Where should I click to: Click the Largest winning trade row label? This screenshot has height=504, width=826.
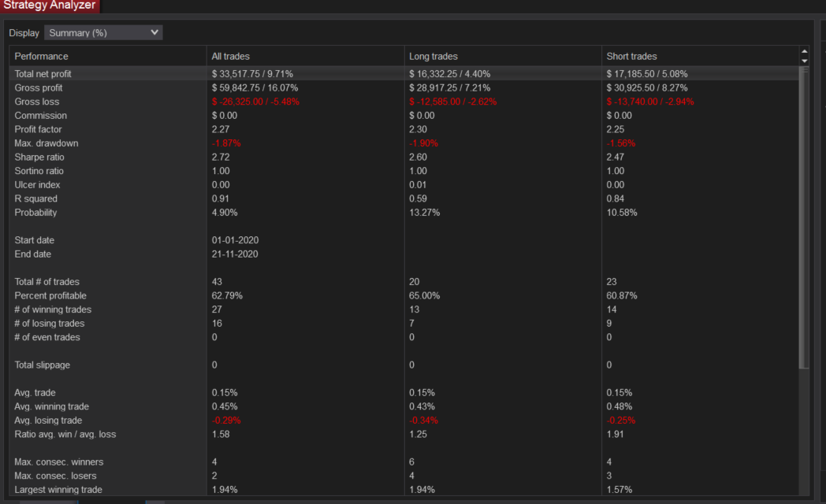[58, 490]
